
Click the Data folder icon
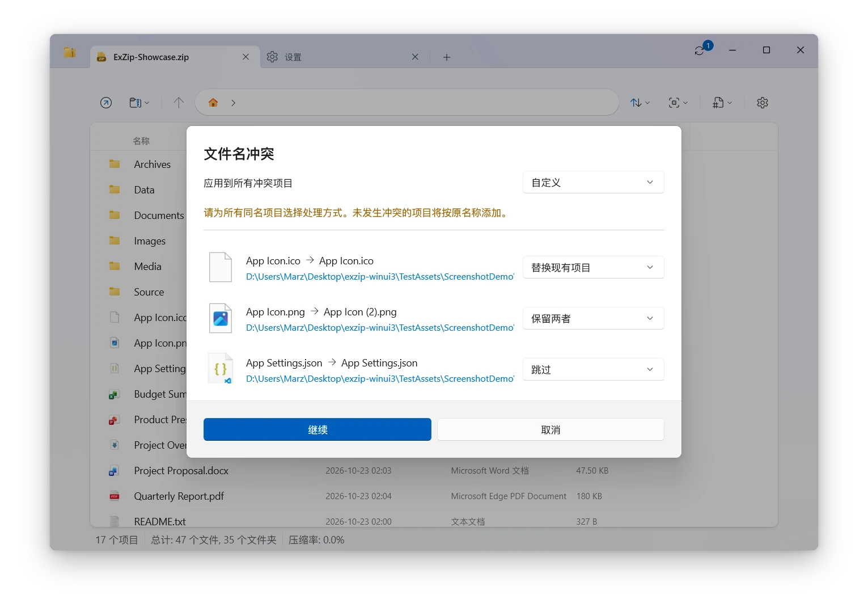tap(115, 189)
